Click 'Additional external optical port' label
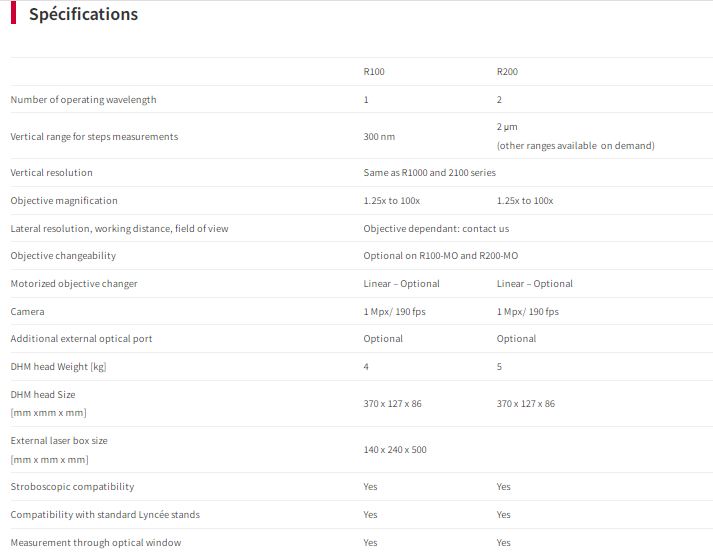This screenshot has height=560, width=713. [x=81, y=339]
